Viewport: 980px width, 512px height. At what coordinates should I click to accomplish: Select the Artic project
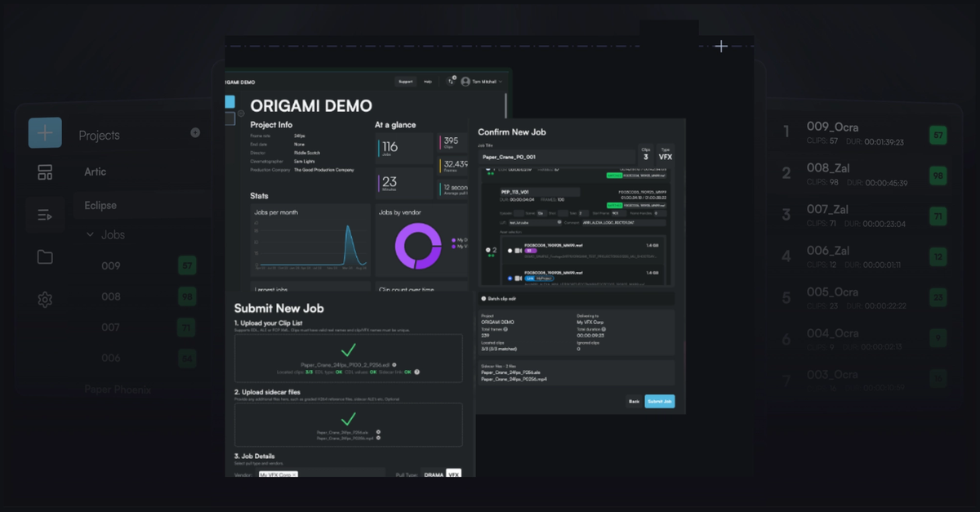pos(96,172)
